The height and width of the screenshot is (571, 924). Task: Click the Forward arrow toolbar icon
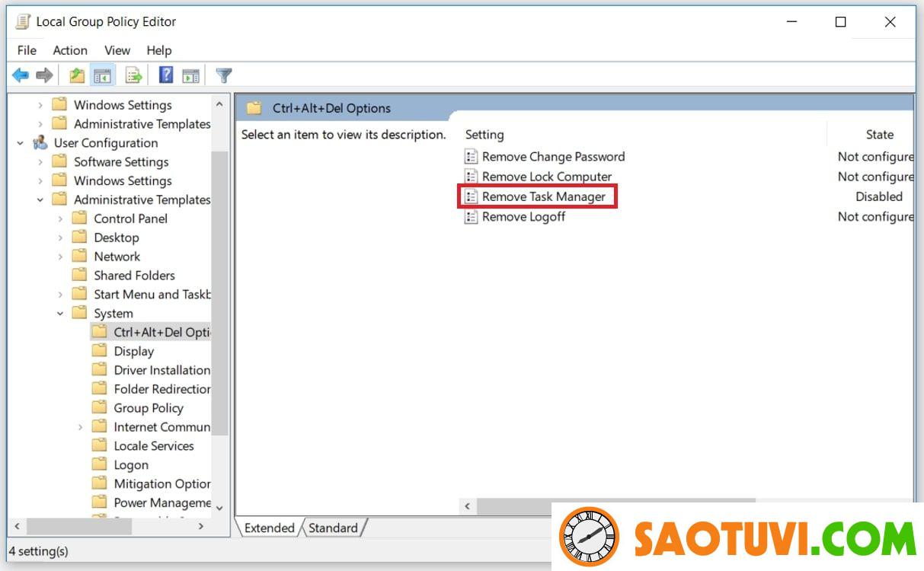44,75
